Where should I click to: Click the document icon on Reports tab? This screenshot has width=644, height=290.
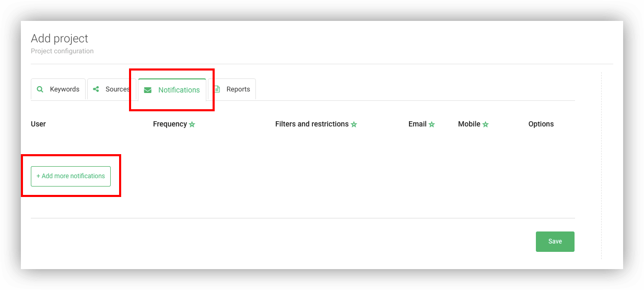click(x=217, y=89)
